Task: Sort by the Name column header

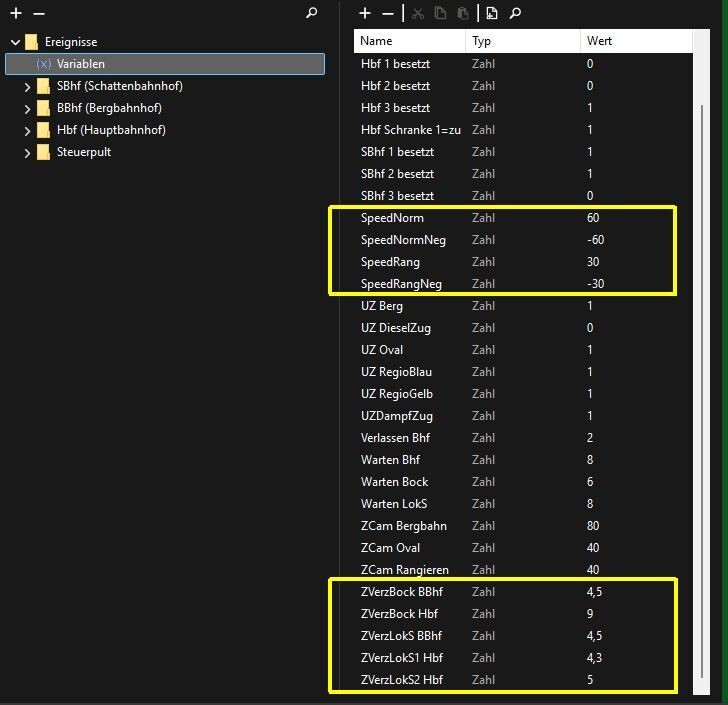Action: pyautogui.click(x=410, y=41)
